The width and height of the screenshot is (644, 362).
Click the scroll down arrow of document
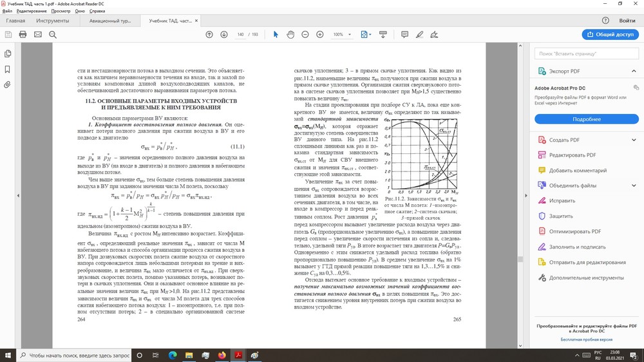pos(520,345)
